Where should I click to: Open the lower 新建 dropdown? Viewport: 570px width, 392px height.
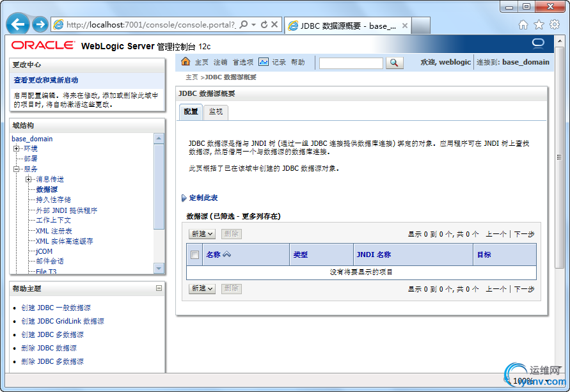pyautogui.click(x=202, y=288)
